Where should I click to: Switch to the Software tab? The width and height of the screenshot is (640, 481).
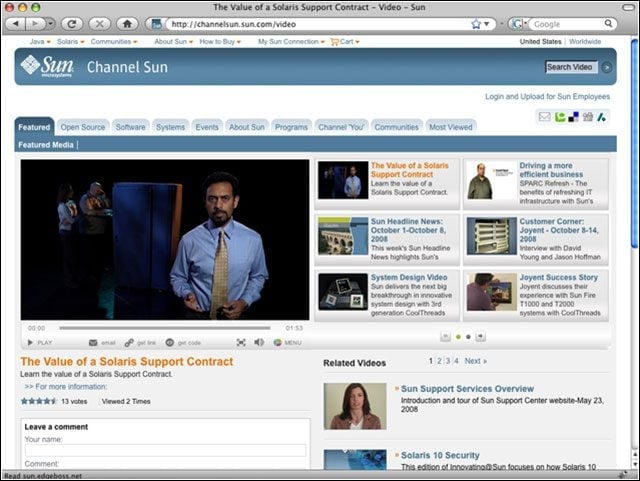coord(130,127)
